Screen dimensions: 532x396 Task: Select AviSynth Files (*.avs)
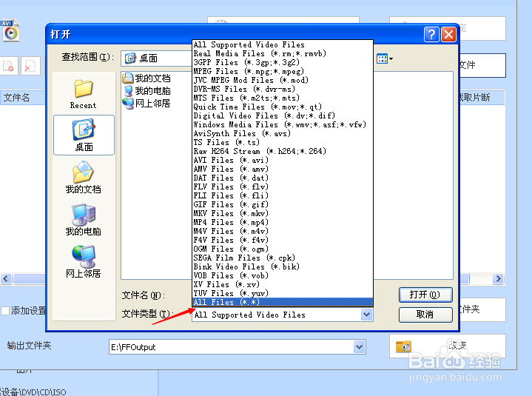(x=283, y=133)
